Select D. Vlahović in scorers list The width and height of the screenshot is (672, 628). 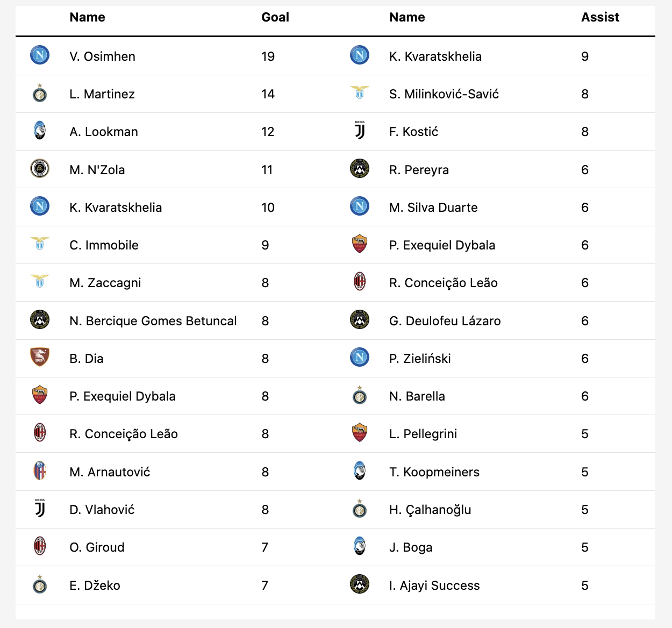click(102, 510)
